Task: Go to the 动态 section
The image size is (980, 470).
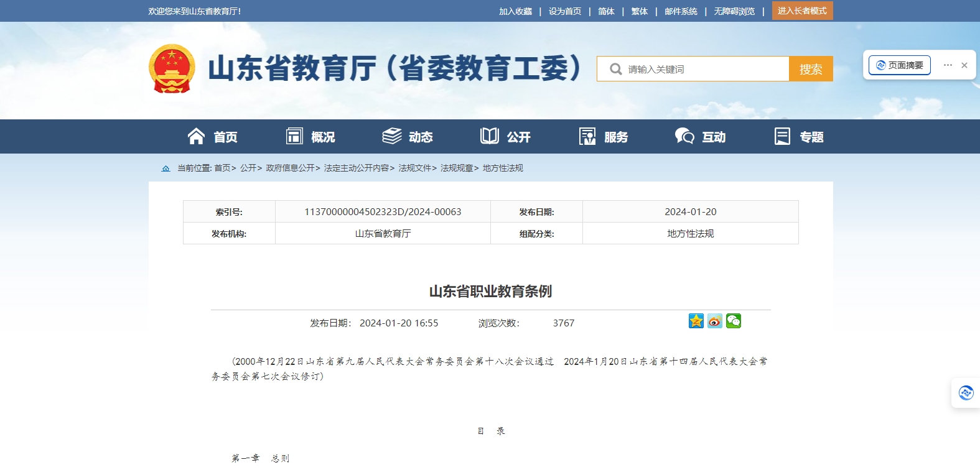Action: point(408,137)
